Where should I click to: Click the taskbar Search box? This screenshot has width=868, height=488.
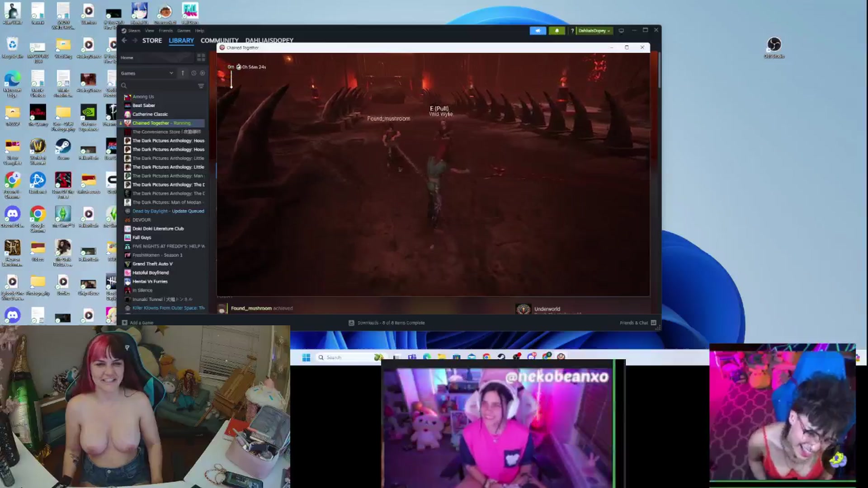click(349, 357)
